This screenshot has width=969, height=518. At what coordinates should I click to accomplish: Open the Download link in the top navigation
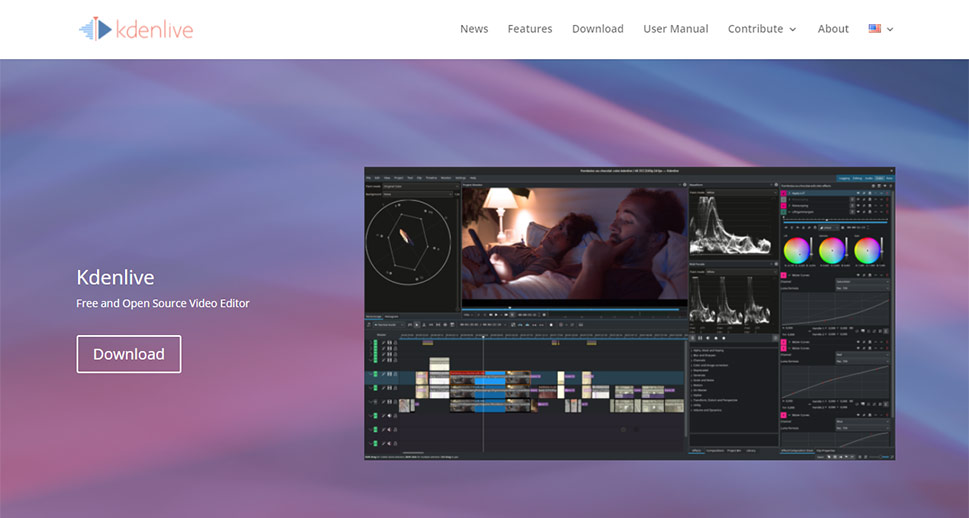click(x=598, y=29)
